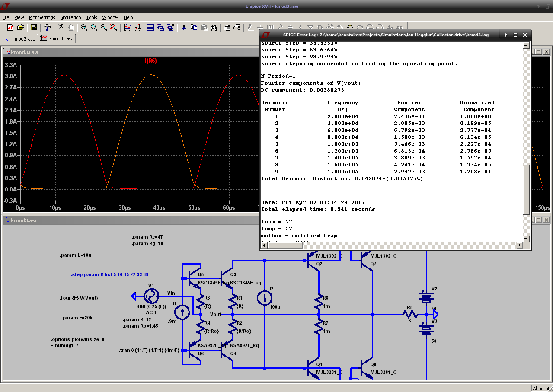Open the File menu

(x=6, y=17)
